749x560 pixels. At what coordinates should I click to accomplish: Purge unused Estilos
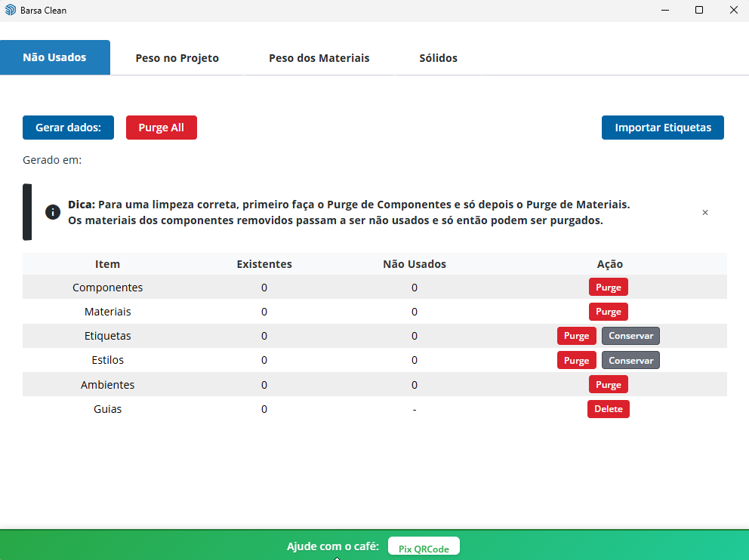(x=576, y=360)
